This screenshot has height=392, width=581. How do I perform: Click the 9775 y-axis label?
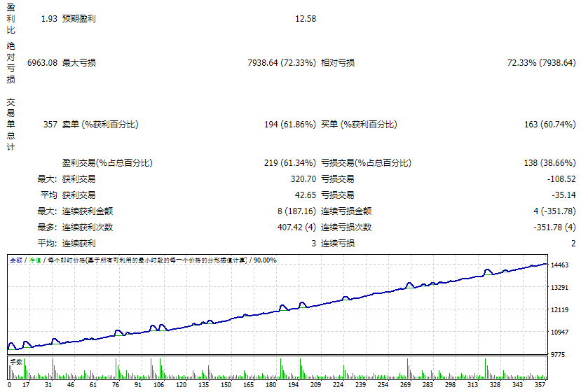tap(558, 355)
